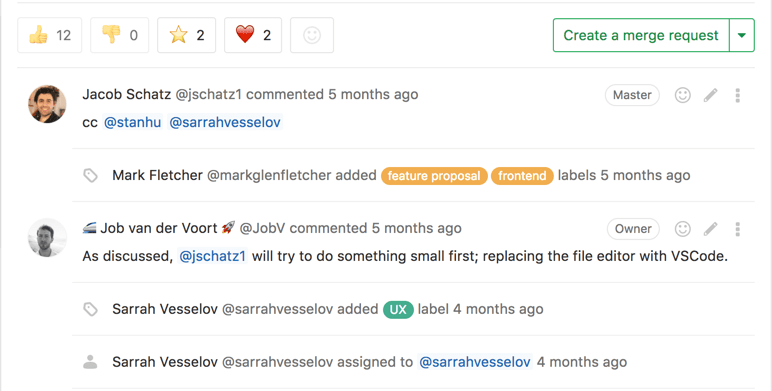Select the feature proposal label
772x391 pixels.
(434, 176)
